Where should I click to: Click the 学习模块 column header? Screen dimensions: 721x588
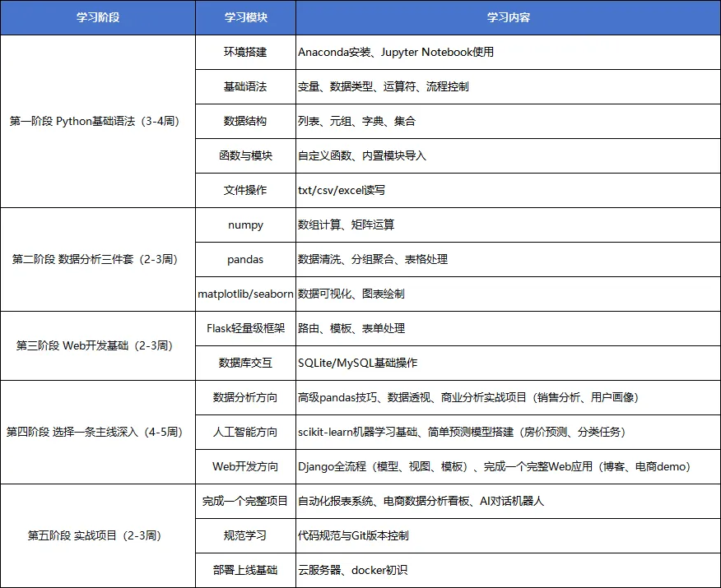(245, 17)
